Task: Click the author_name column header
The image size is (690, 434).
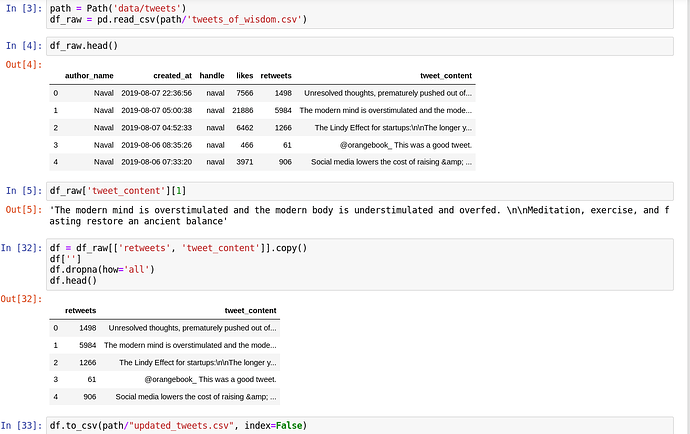Action: coord(89,76)
